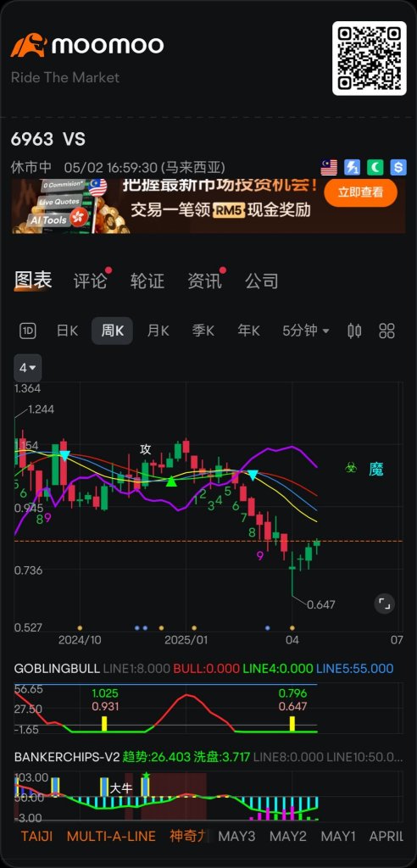Select the MAY3 indicator tab
Image resolution: width=417 pixels, height=868 pixels.
(x=236, y=836)
